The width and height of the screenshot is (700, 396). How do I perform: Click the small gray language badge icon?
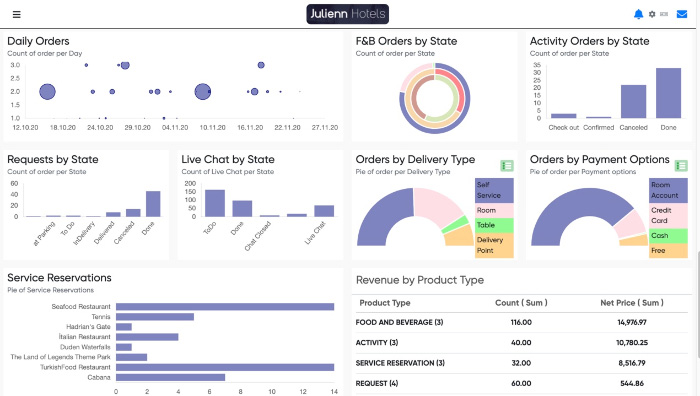click(x=664, y=14)
